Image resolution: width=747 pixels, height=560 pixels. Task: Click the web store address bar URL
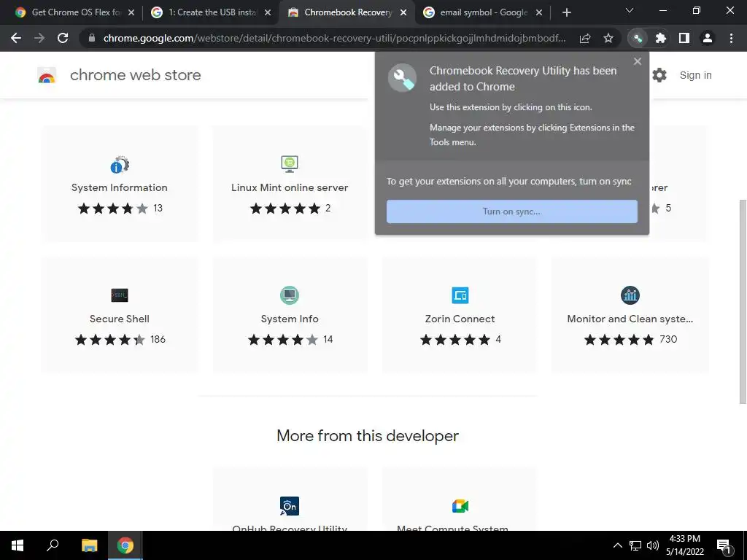(334, 38)
